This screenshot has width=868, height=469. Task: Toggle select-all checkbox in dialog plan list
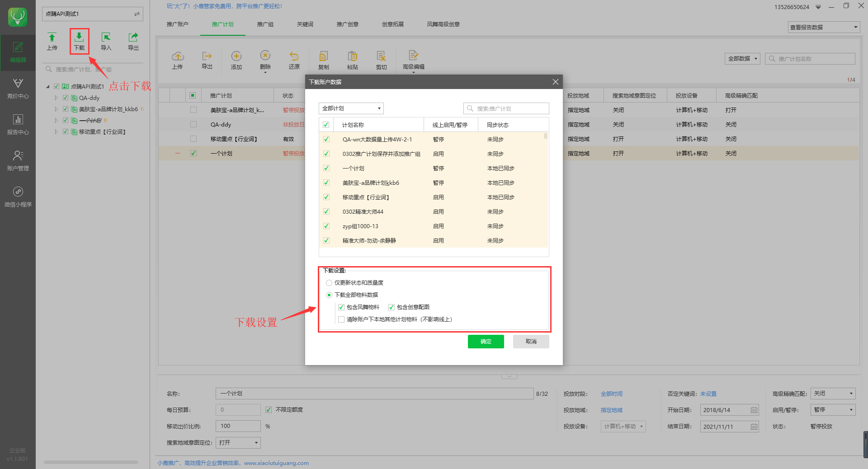(x=326, y=125)
